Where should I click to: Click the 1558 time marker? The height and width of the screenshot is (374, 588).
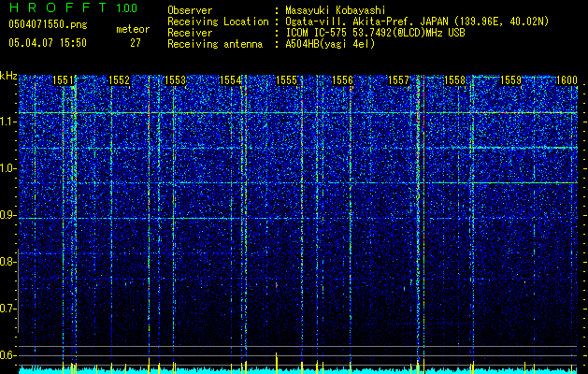click(454, 80)
